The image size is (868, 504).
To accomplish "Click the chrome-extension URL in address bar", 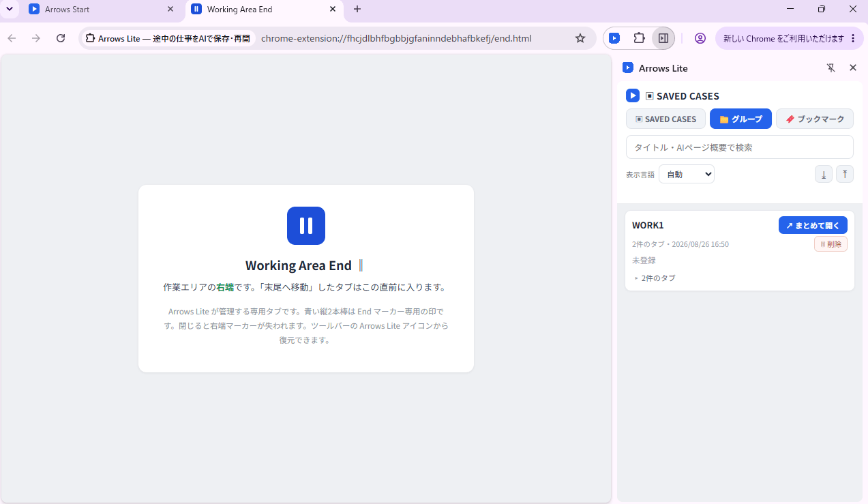I will (396, 38).
